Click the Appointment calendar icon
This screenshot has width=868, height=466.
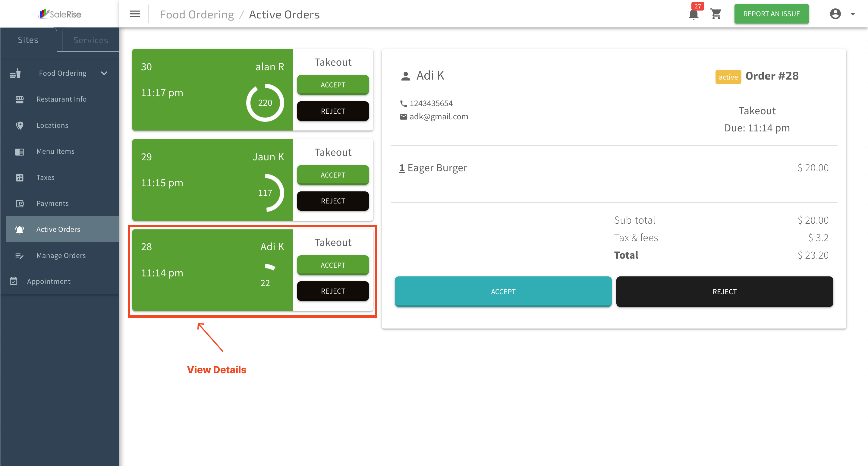[14, 281]
